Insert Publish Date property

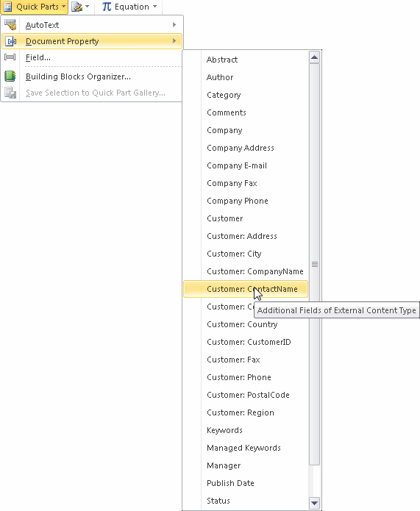coord(246,483)
